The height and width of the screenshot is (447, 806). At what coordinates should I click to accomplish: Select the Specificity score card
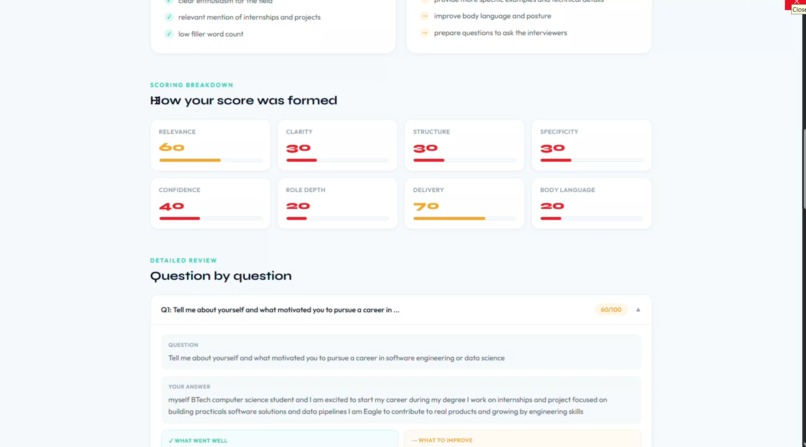click(592, 145)
